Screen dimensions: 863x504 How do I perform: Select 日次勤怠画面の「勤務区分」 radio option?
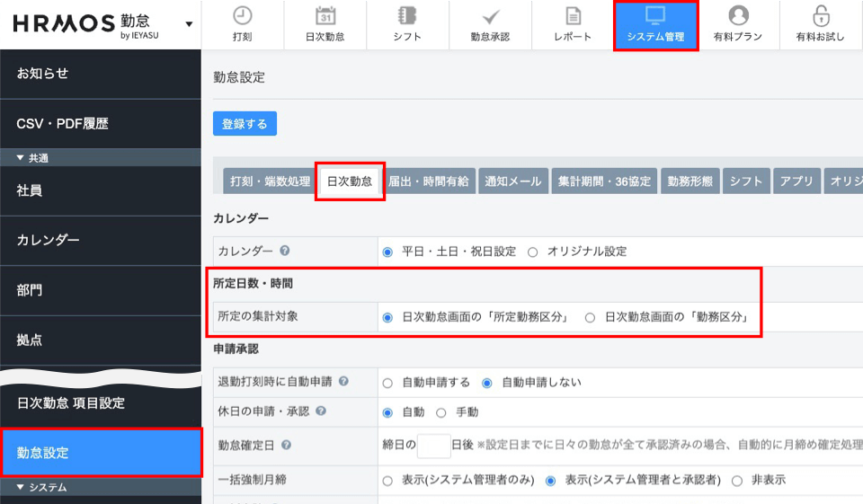(591, 317)
